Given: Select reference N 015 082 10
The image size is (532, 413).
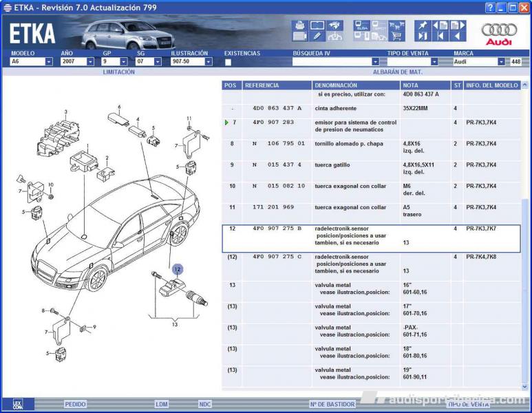Looking at the screenshot, I should [x=279, y=186].
